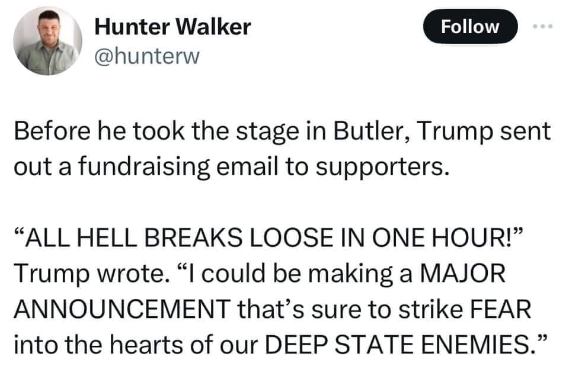
Task: Open Hunter Walker's profile photo
Action: coord(47,41)
